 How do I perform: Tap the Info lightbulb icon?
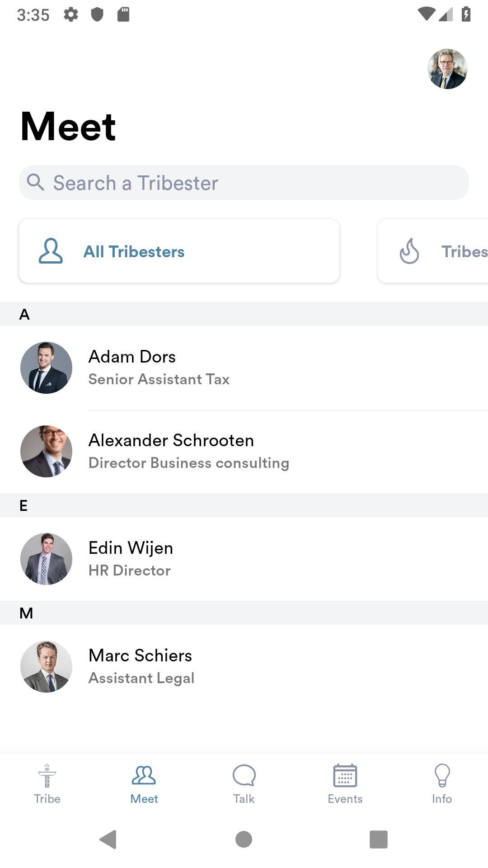pyautogui.click(x=442, y=776)
